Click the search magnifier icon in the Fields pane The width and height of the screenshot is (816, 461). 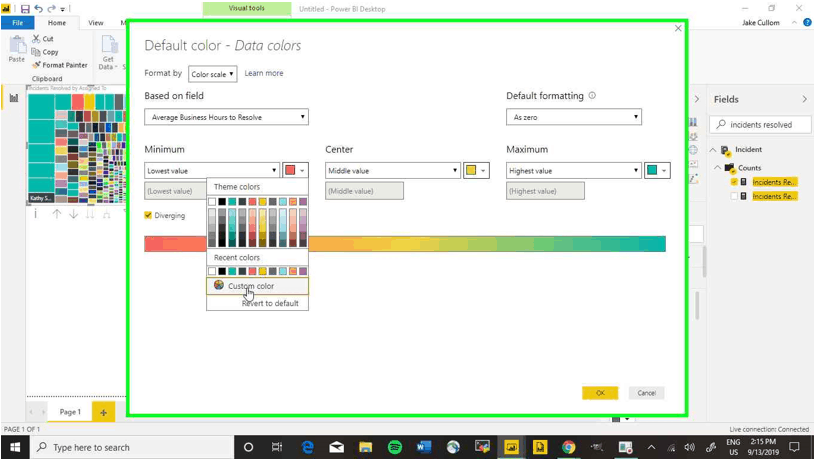[721, 124]
